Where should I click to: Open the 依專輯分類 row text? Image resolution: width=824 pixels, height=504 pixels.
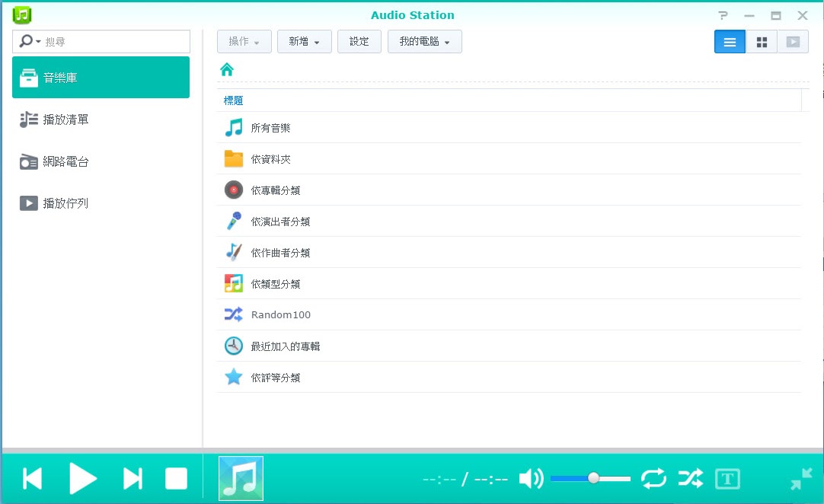(276, 190)
